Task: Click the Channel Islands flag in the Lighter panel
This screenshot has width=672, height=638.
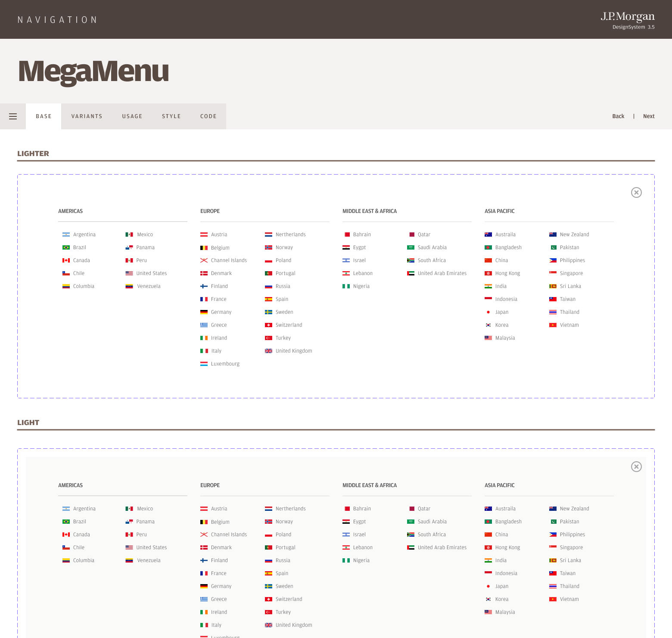Action: coord(204,260)
